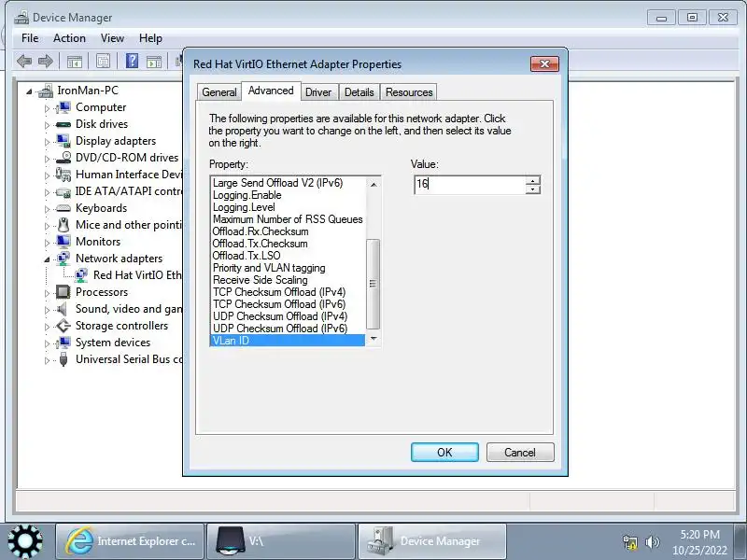Image resolution: width=747 pixels, height=560 pixels.
Task: Open Internet Explorer from the taskbar
Action: pos(130,541)
